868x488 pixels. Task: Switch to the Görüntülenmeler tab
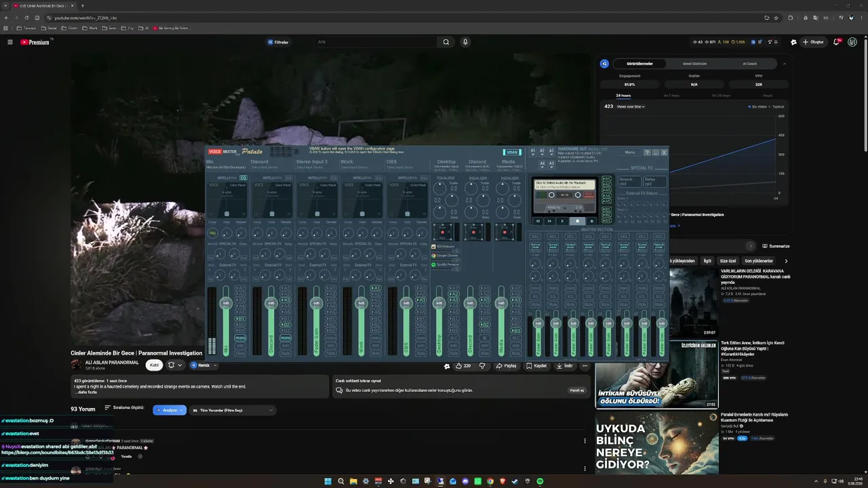click(x=639, y=64)
